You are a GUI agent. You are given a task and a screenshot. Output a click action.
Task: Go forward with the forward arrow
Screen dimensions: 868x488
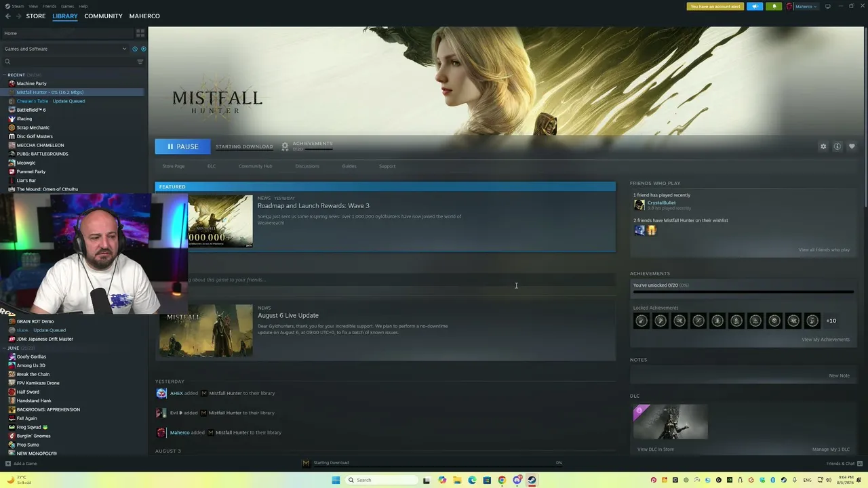tap(18, 16)
